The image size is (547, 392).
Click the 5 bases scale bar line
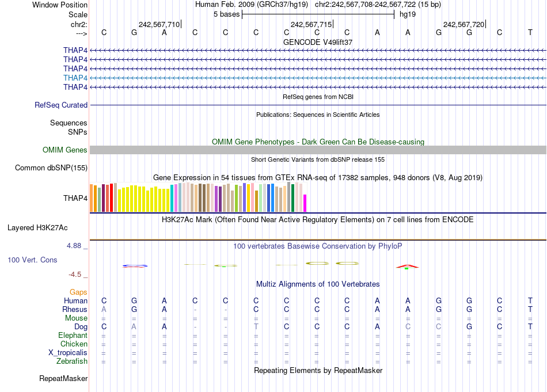pyautogui.click(x=318, y=14)
